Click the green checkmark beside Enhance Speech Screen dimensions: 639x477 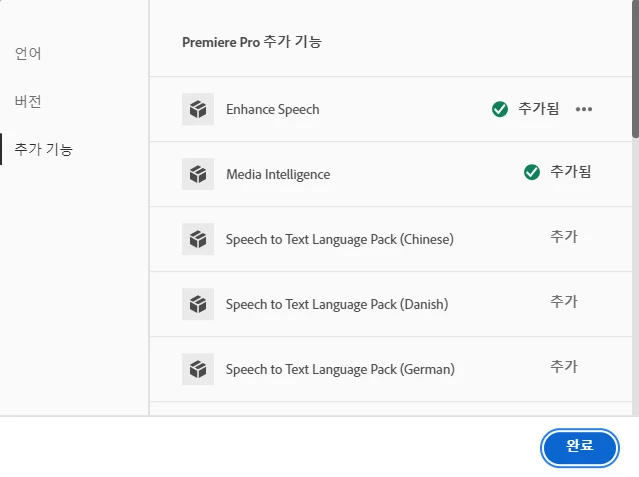click(500, 109)
